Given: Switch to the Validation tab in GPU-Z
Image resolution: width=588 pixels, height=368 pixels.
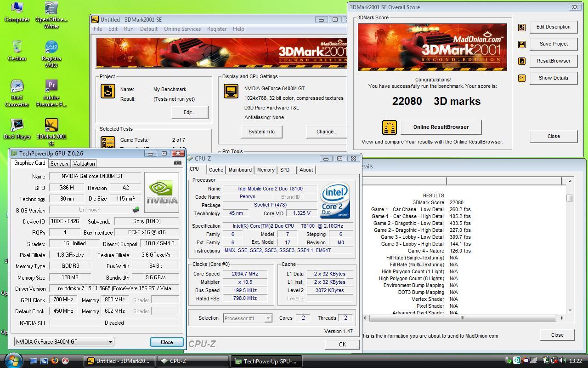Looking at the screenshot, I should pos(84,164).
